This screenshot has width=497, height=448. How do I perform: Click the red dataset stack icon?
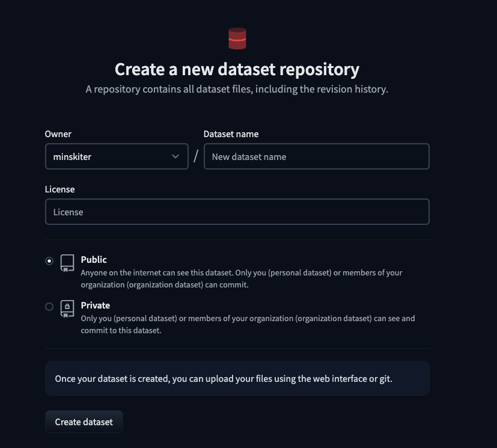pyautogui.click(x=237, y=38)
